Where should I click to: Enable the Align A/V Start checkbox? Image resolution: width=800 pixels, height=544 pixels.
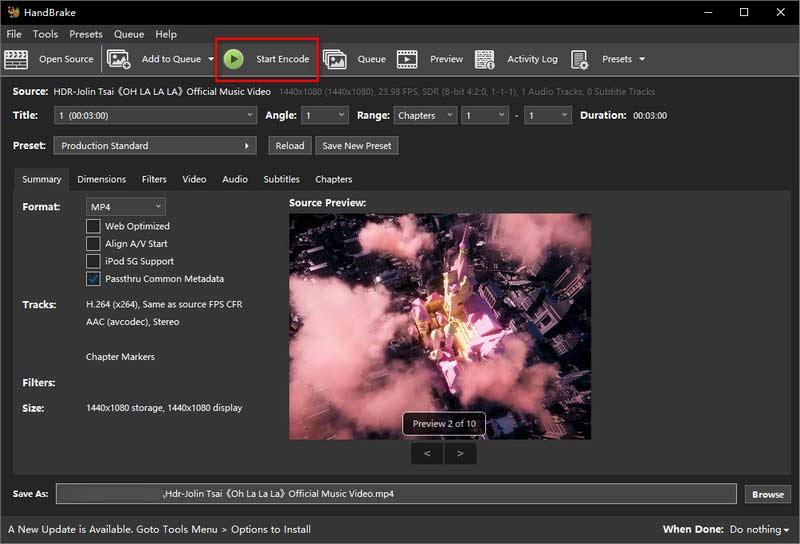tap(93, 243)
